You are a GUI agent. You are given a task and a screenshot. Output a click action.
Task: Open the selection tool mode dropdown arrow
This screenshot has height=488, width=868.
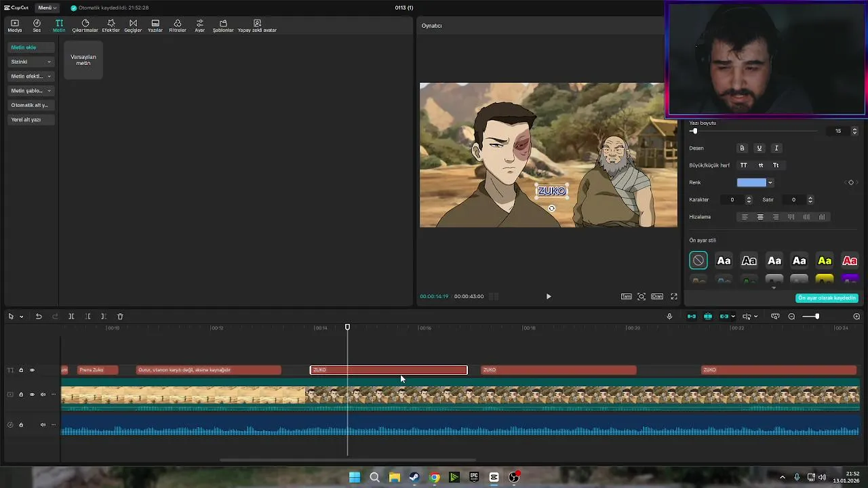pyautogui.click(x=21, y=317)
